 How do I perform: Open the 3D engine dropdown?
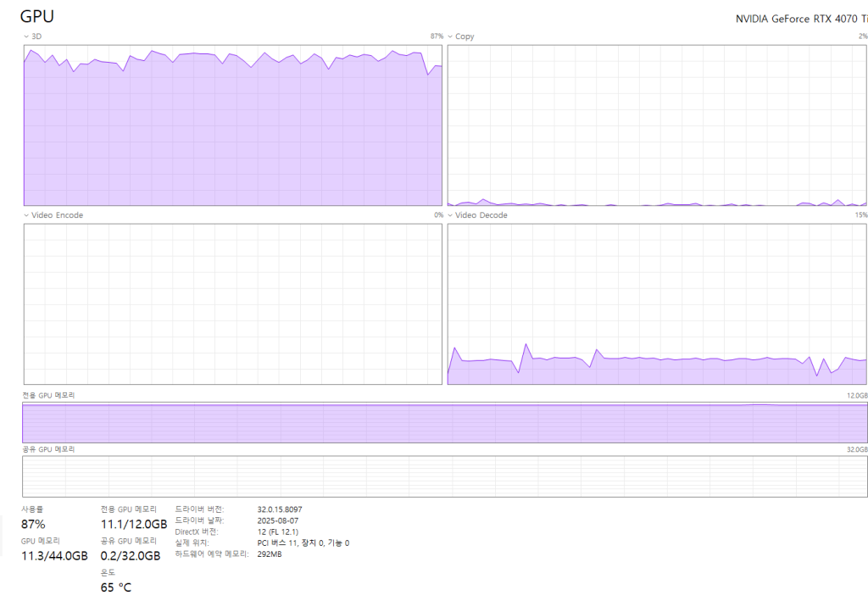point(32,36)
